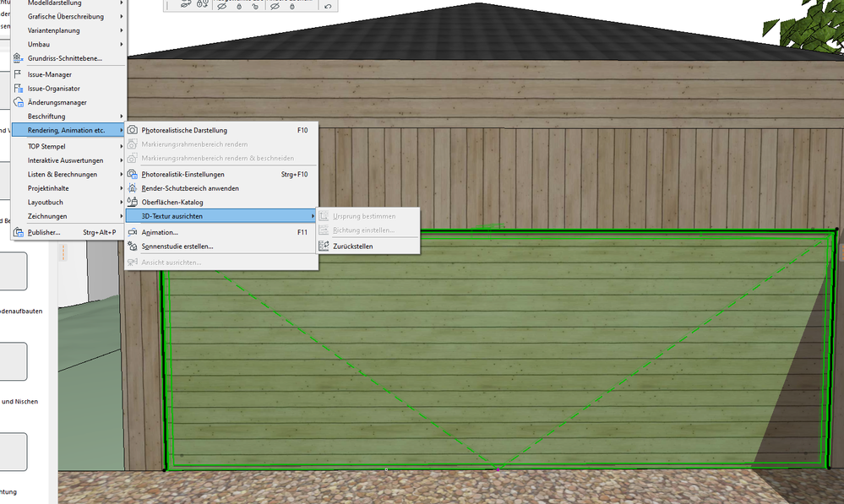
Task: Click the camera icon for Photorealistische Darstellung
Action: pos(133,130)
